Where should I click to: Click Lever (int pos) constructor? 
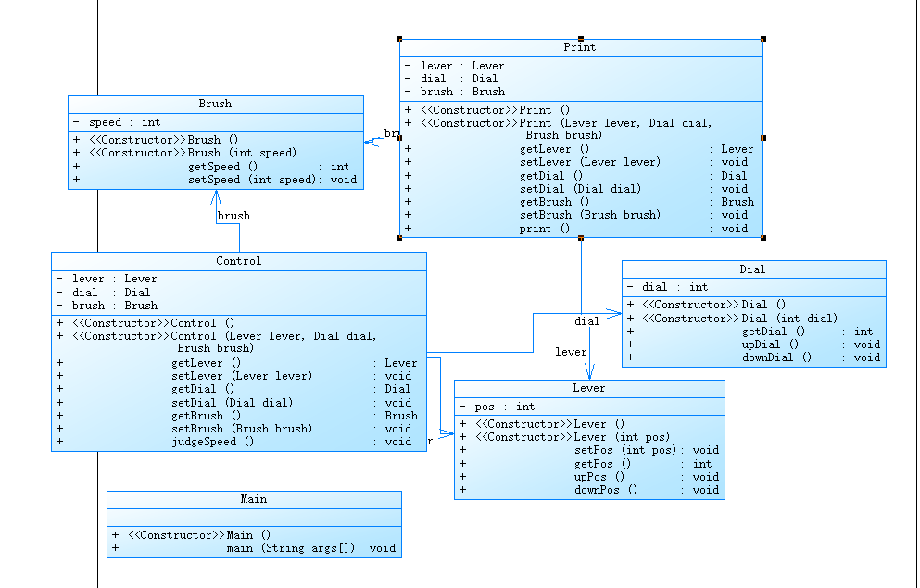click(622, 437)
